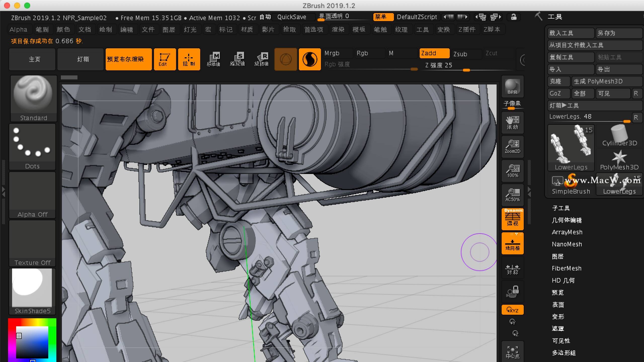Toggle the sculptris pro swirl icon
The height and width of the screenshot is (362, 644).
(310, 59)
